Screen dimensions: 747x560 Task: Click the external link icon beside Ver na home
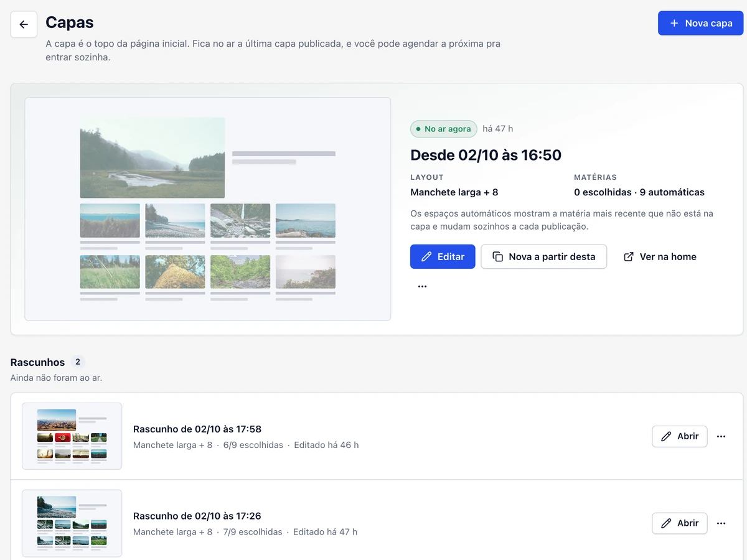click(x=629, y=256)
